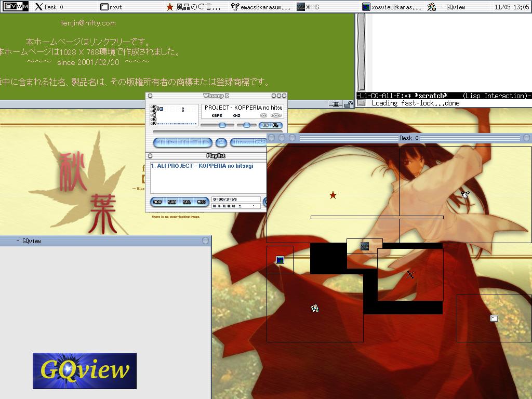Screen dimensions: 532x399
Task: Click the *scratch* emacs mode line
Action: [444, 96]
